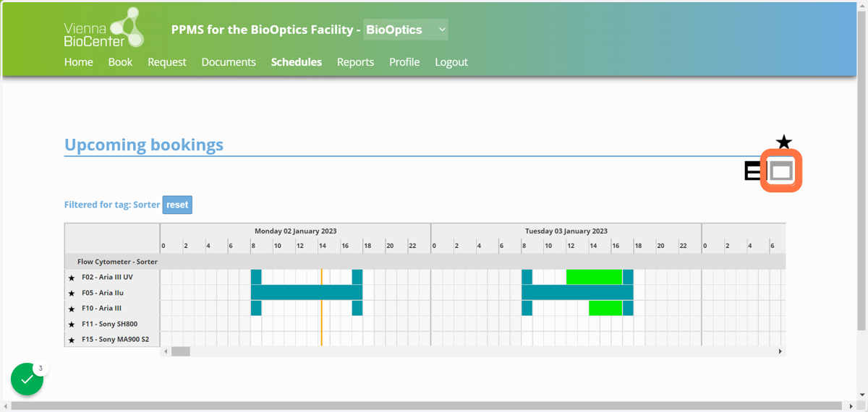Click the PPMS for the BioOptics Facility title
The image size is (868, 412).
pos(266,30)
